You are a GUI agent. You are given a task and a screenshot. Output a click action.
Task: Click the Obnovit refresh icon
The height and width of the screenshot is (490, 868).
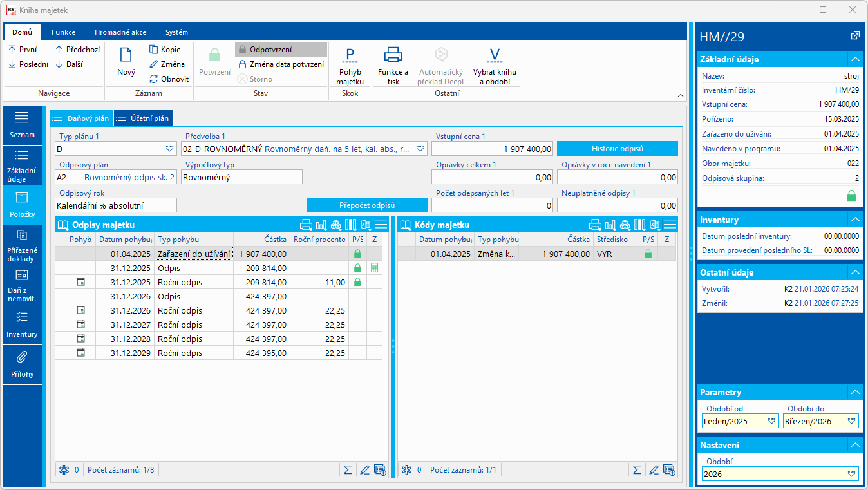(x=154, y=79)
